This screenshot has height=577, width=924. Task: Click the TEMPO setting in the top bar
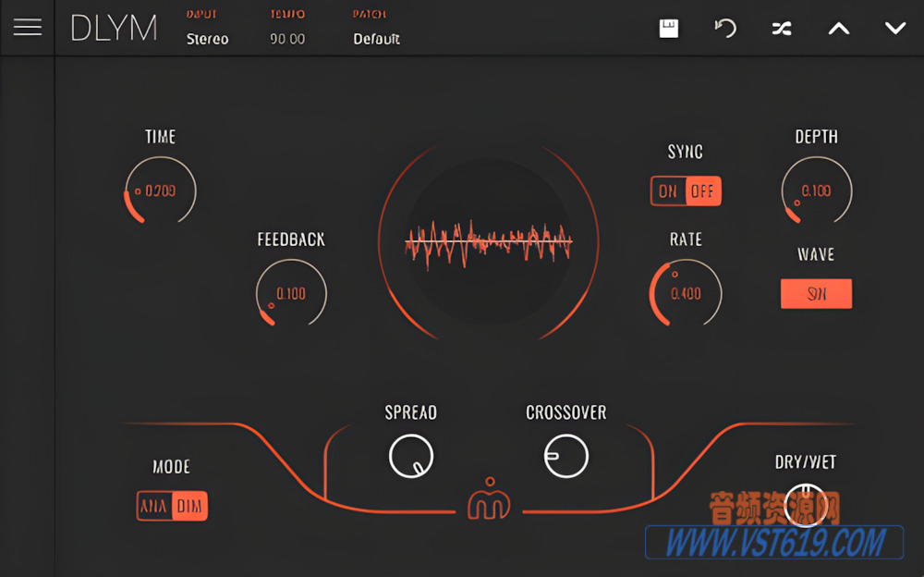(286, 40)
